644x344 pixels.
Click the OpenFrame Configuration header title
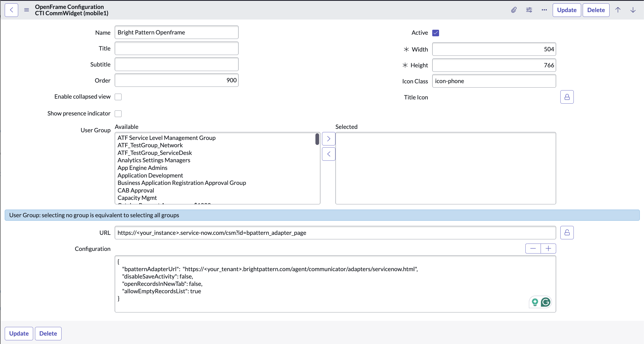coord(69,7)
